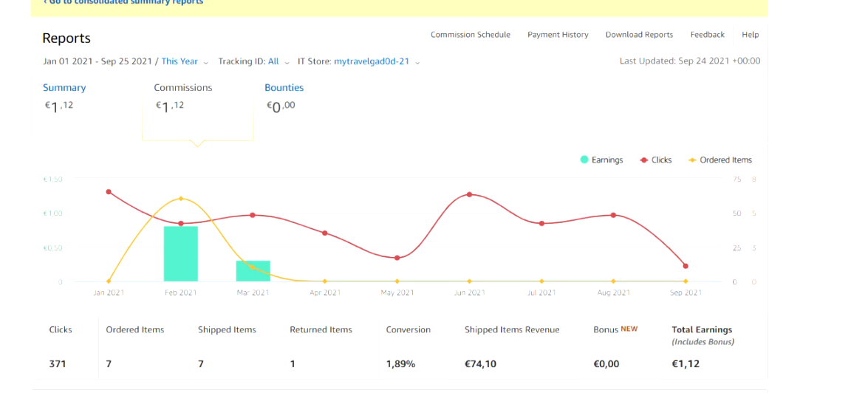Select the Jun 2021 clicks data point
The height and width of the screenshot is (393, 868).
(x=469, y=194)
